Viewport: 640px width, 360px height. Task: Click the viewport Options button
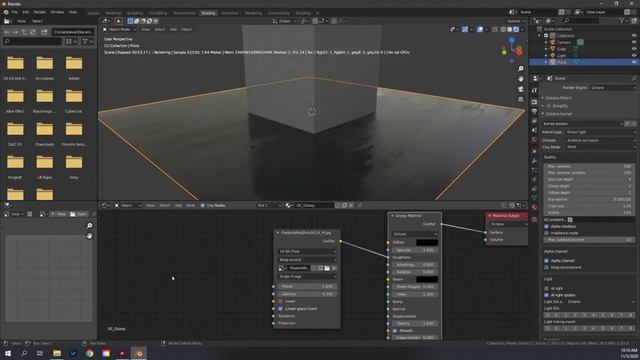point(516,21)
